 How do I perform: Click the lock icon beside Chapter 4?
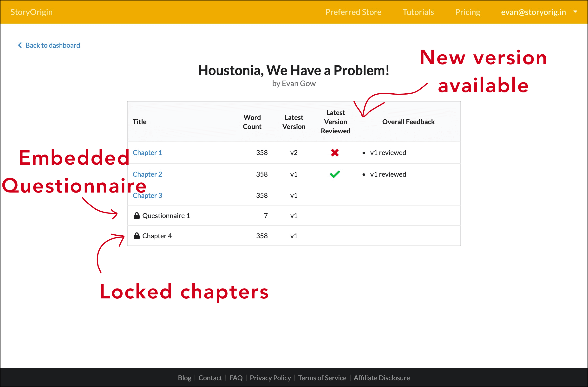coord(137,236)
